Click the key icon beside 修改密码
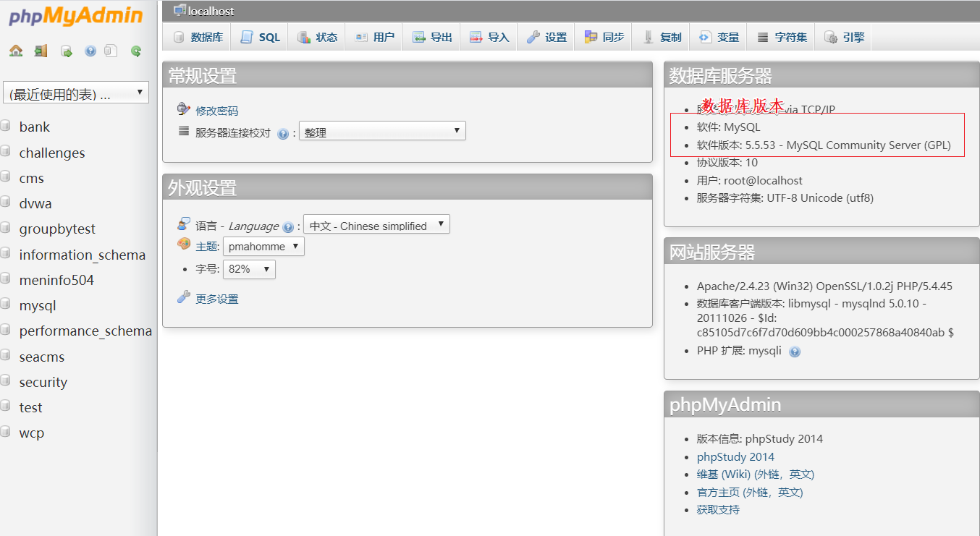The height and width of the screenshot is (536, 980). click(184, 110)
